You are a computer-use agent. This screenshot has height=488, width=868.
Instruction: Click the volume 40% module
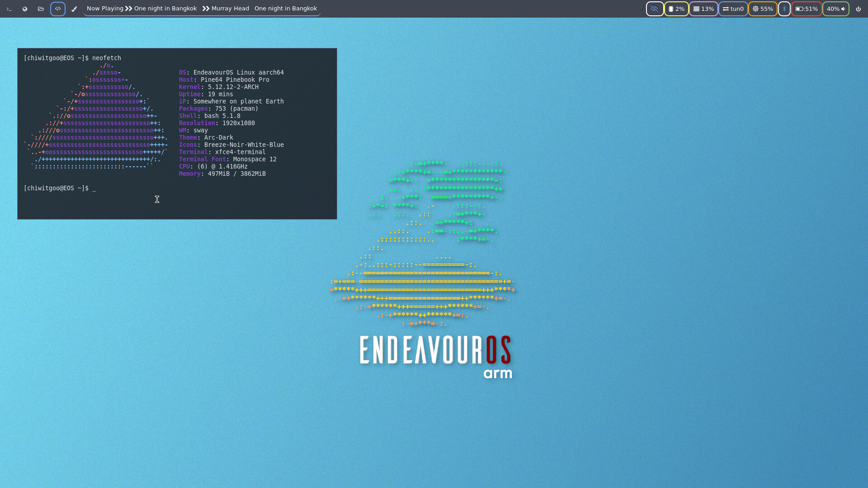pos(836,9)
